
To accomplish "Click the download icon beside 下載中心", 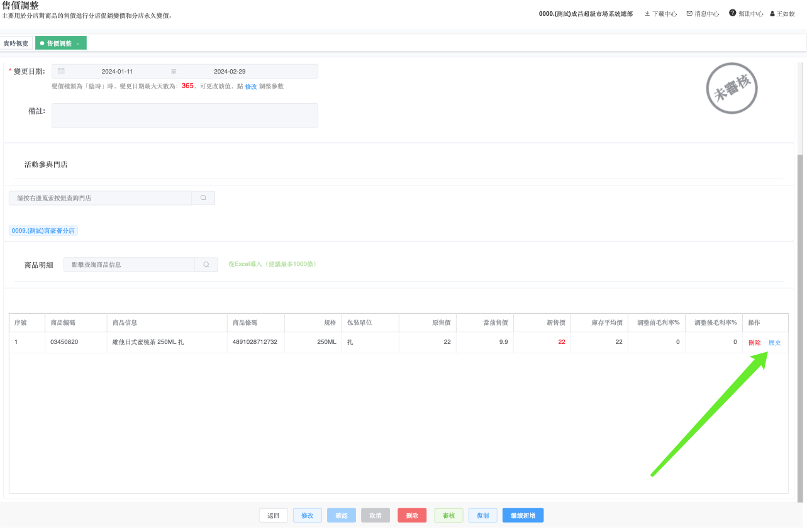I will point(647,13).
